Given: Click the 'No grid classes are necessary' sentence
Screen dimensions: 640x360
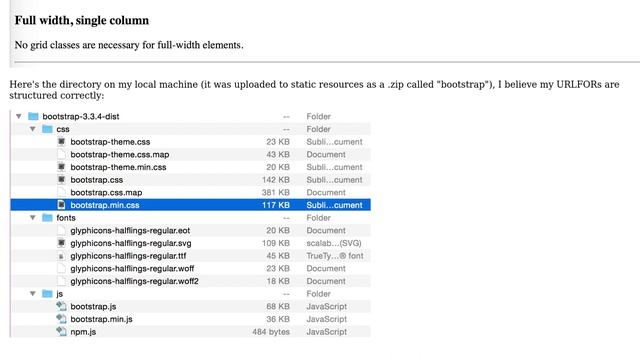Looking at the screenshot, I should 129,45.
